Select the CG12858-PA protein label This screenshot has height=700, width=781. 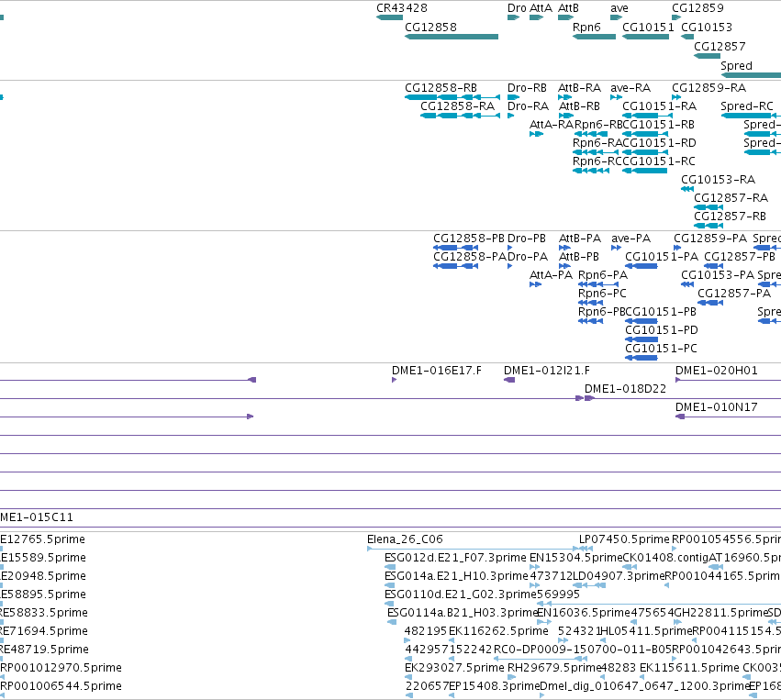point(470,257)
